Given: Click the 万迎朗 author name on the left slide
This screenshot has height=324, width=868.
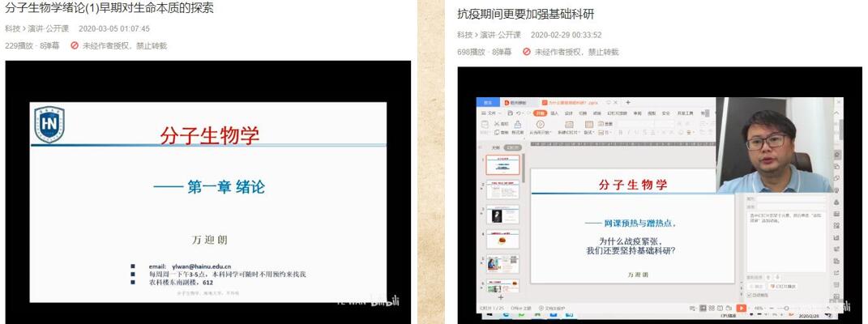Looking at the screenshot, I should (209, 240).
